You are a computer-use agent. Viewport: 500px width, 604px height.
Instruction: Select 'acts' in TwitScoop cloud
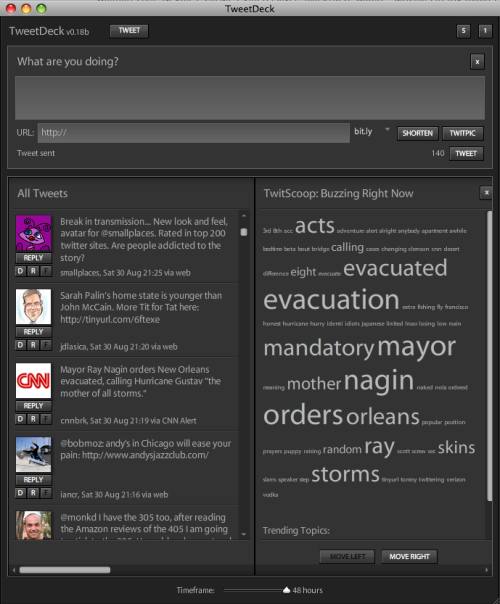pyautogui.click(x=315, y=226)
